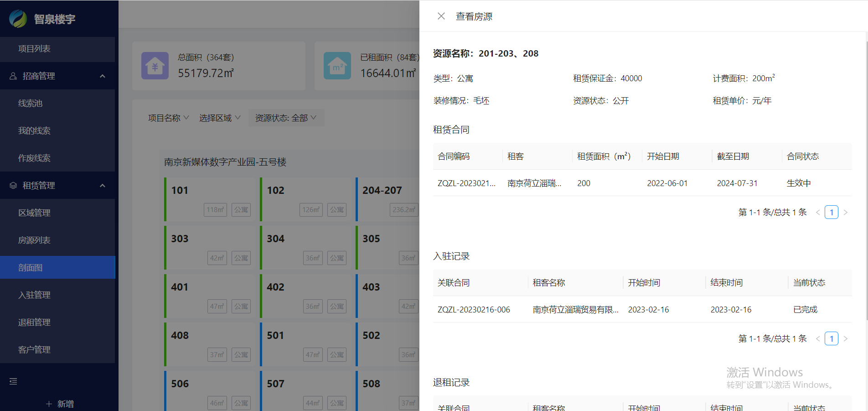
Task: Click next-page arrow in 入驻记录 pagination
Action: [x=845, y=338]
